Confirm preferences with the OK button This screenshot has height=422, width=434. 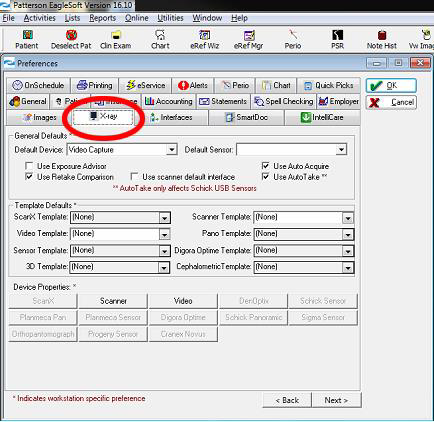coord(391,86)
